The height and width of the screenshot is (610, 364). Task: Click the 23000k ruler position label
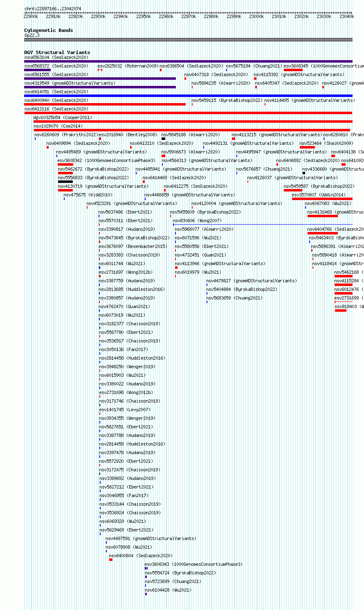tap(256, 16)
